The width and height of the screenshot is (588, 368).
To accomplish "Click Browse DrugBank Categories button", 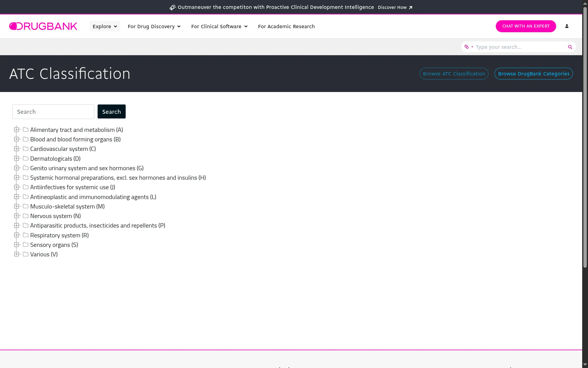I will pyautogui.click(x=533, y=74).
